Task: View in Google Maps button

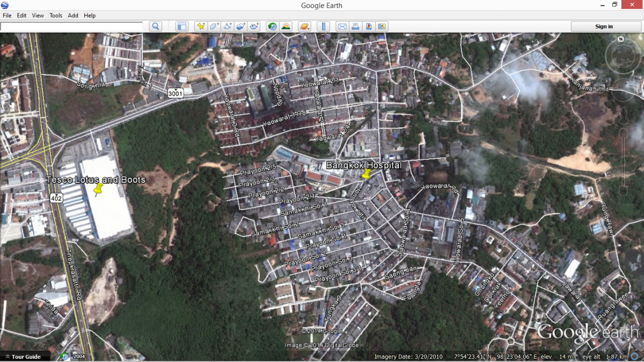Action: click(x=382, y=26)
